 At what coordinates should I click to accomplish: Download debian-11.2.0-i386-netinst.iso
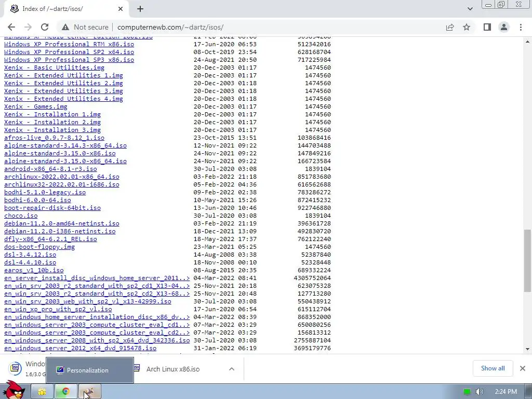click(60, 231)
